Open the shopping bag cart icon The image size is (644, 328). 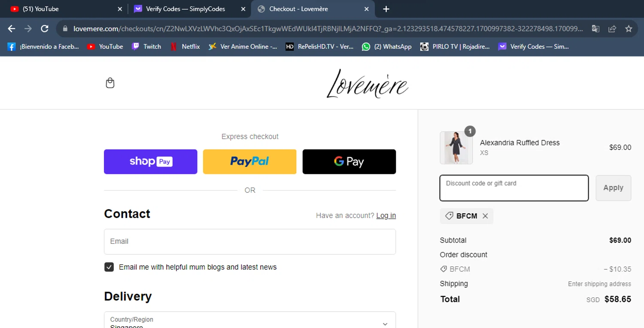110,83
